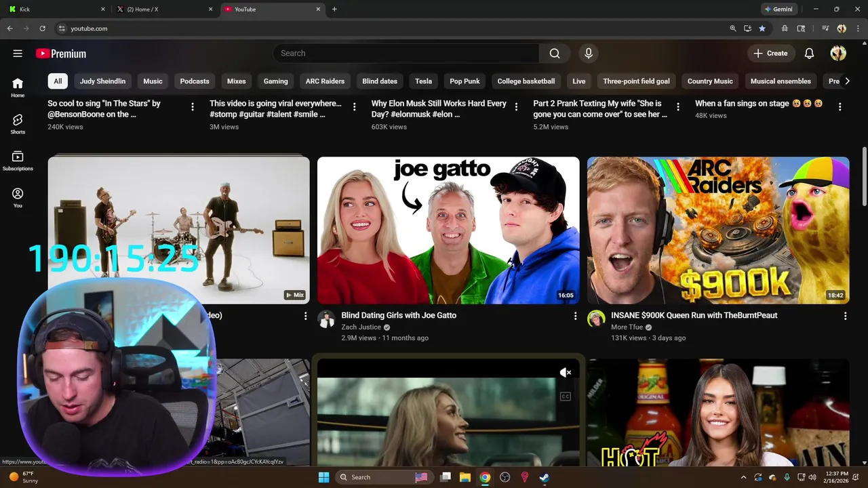The height and width of the screenshot is (488, 868).
Task: Focus the YouTube search field
Action: pyautogui.click(x=406, y=54)
